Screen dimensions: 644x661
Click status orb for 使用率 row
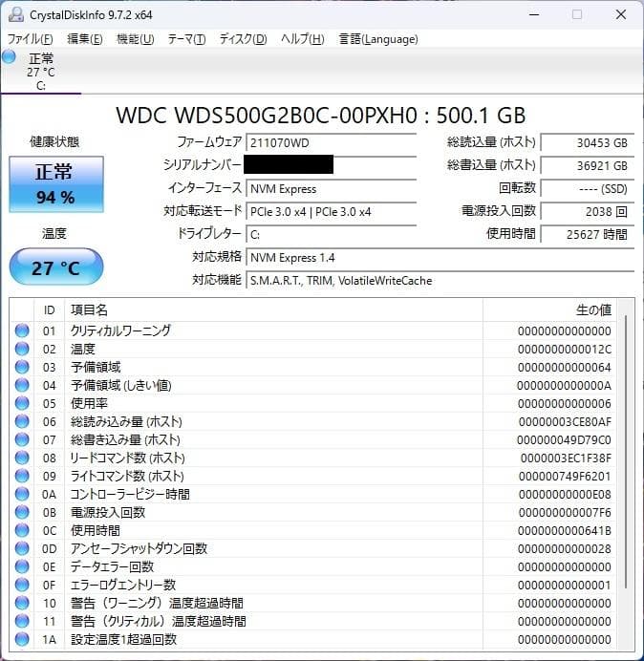pos(22,403)
